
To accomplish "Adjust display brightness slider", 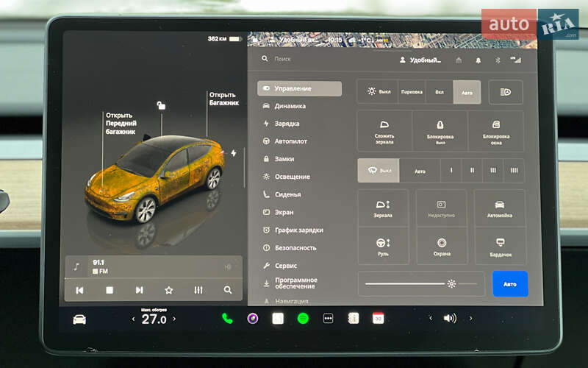I will (x=421, y=284).
